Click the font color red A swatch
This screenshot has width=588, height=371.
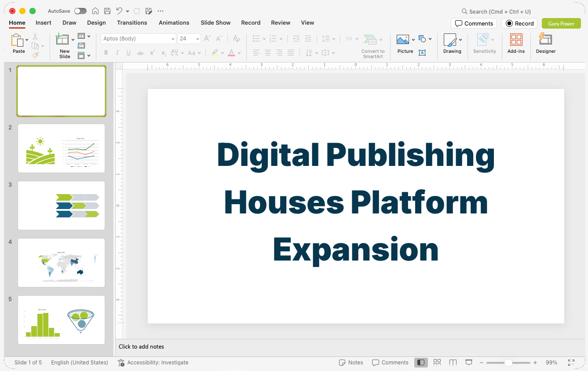point(231,53)
